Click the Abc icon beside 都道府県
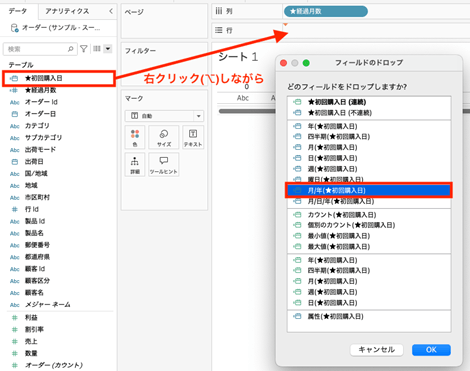 point(15,257)
